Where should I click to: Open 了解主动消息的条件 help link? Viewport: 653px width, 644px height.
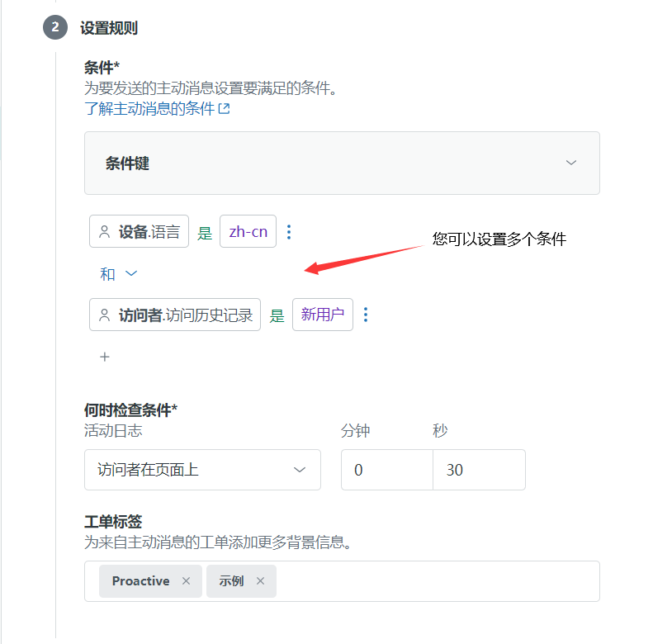149,109
